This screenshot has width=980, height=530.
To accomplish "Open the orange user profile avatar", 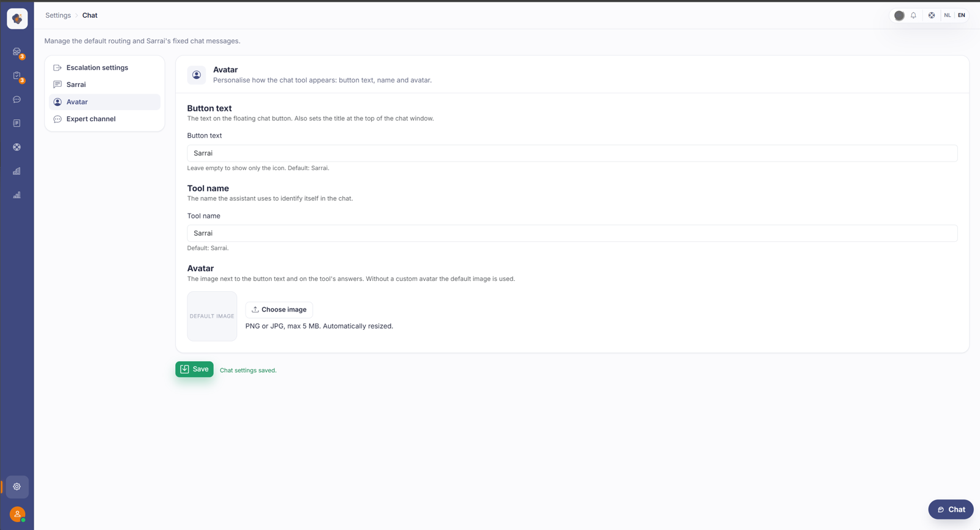I will click(x=17, y=514).
